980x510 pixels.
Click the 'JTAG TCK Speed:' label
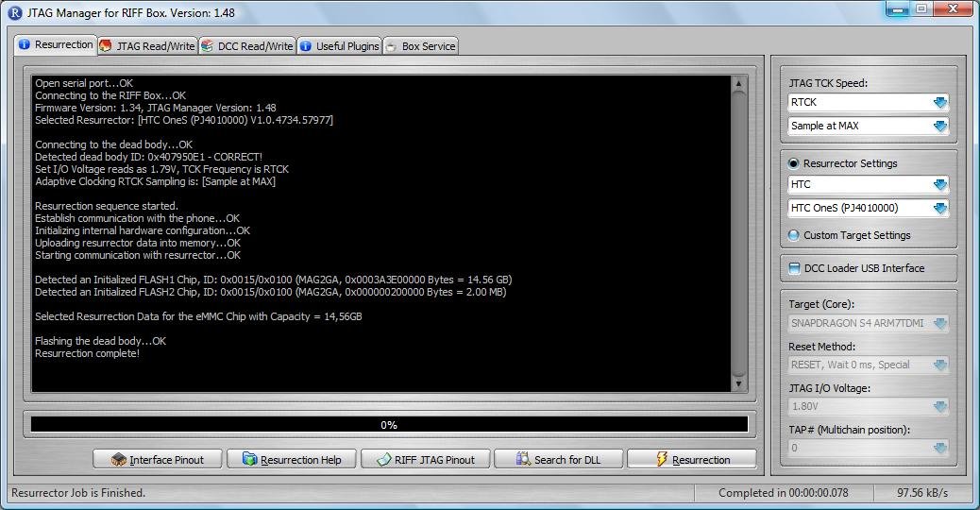click(828, 84)
